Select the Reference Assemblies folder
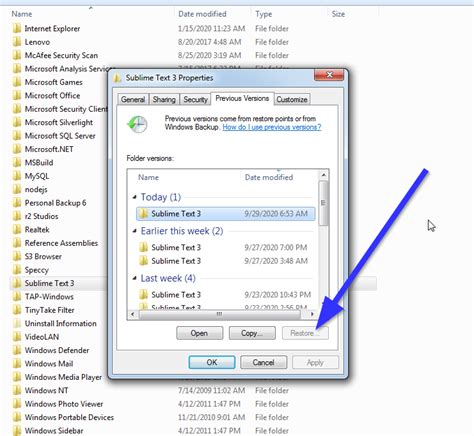The width and height of the screenshot is (474, 436). [61, 243]
